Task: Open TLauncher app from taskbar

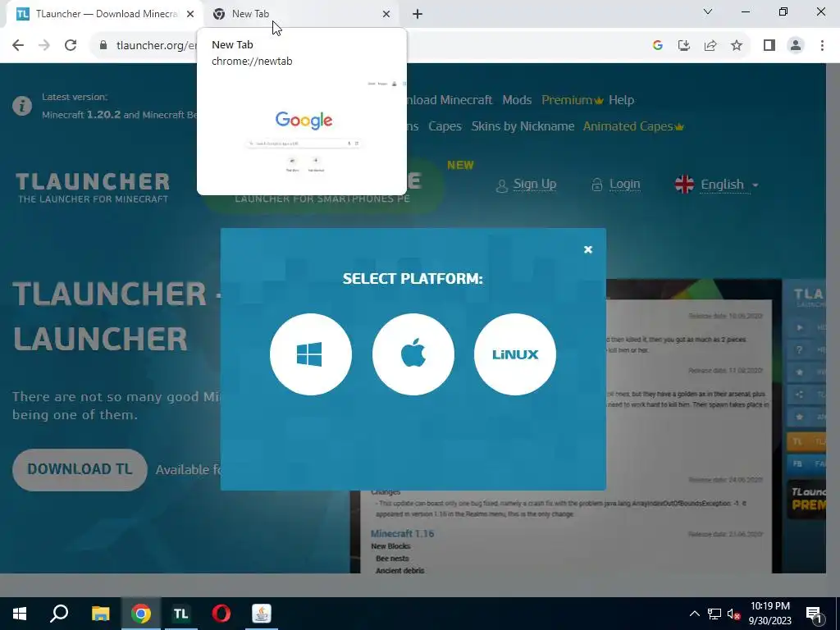Action: pos(180,614)
